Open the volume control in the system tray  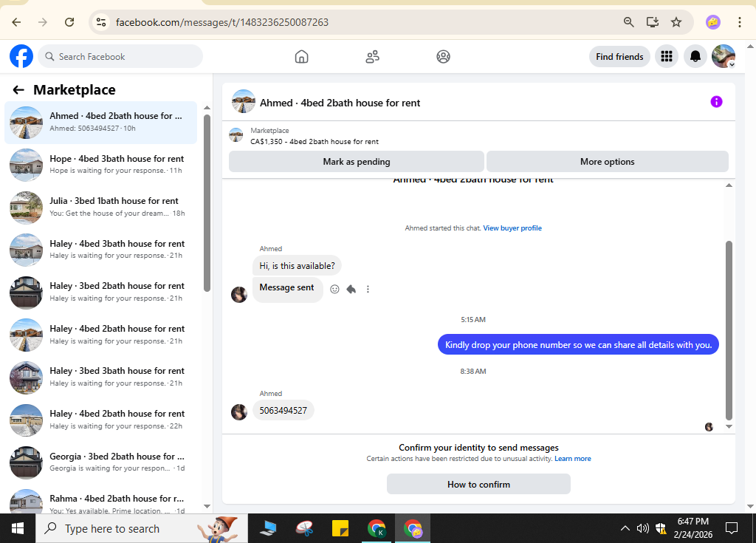tap(642, 528)
